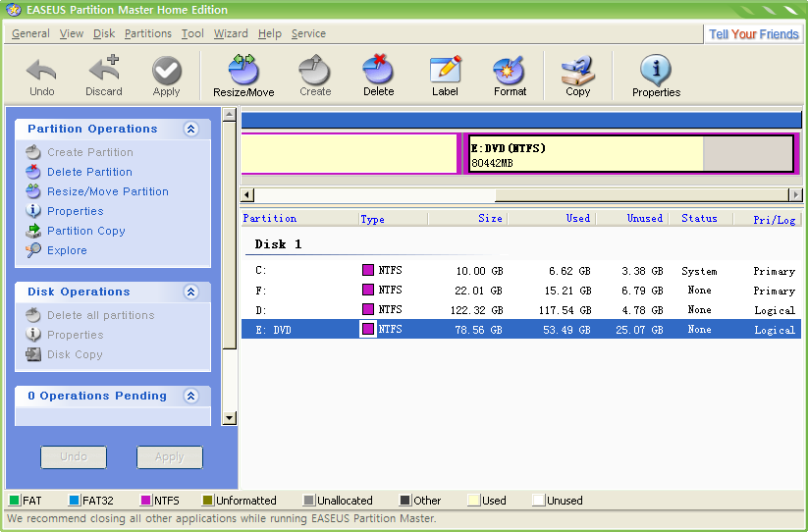Click the Pri/Log column header
Viewport: 808px width, 532px height.
(768, 218)
